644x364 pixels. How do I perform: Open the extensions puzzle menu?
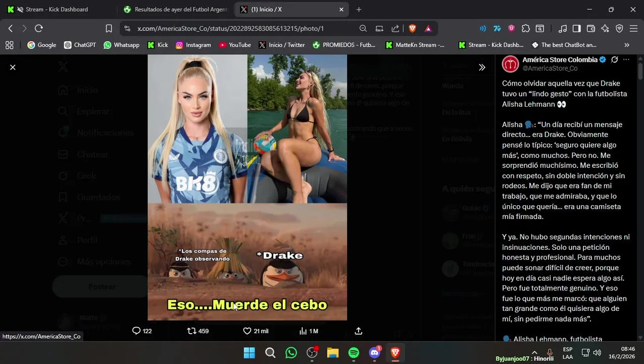(526, 29)
